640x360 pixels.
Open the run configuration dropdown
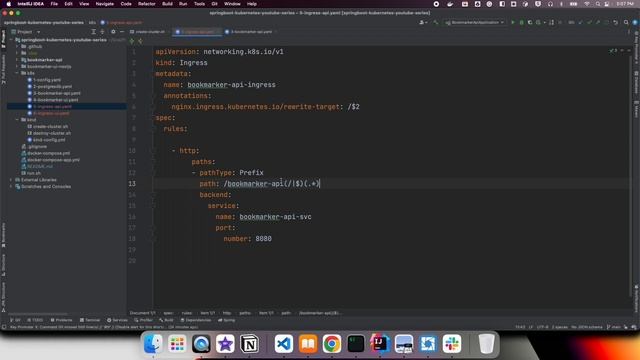475,22
